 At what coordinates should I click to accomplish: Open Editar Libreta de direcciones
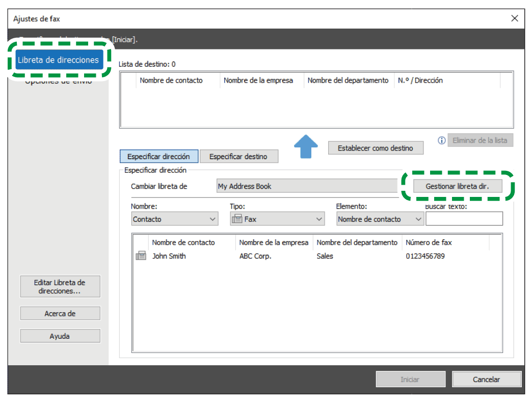click(x=60, y=287)
